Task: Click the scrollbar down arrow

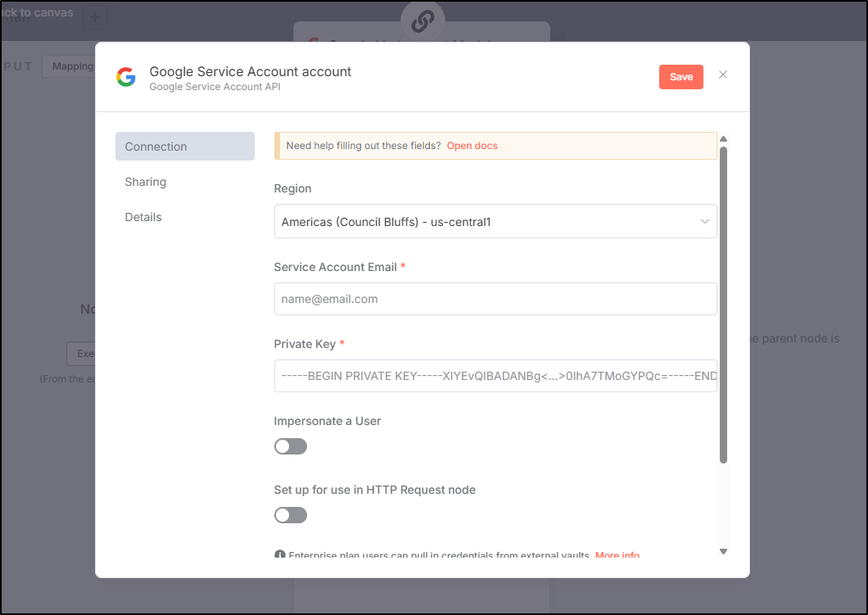Action: coord(723,551)
